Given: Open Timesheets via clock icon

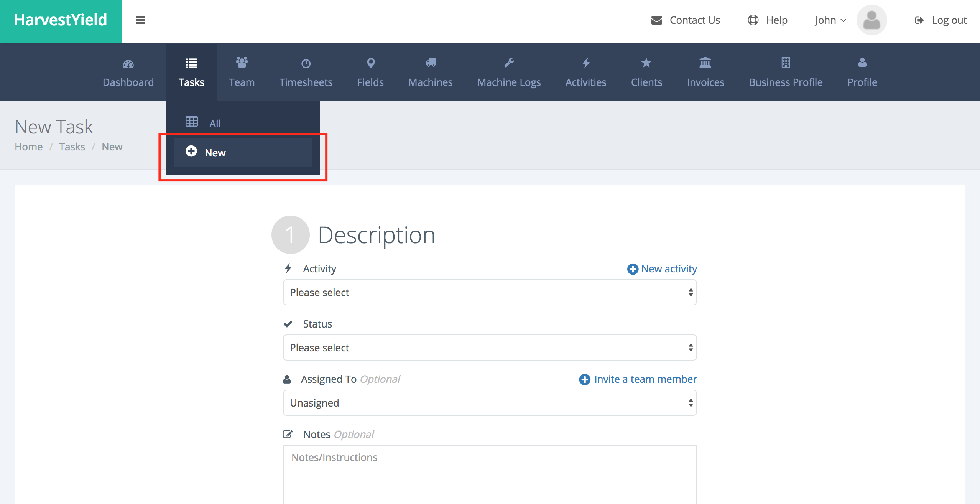Looking at the screenshot, I should tap(306, 64).
